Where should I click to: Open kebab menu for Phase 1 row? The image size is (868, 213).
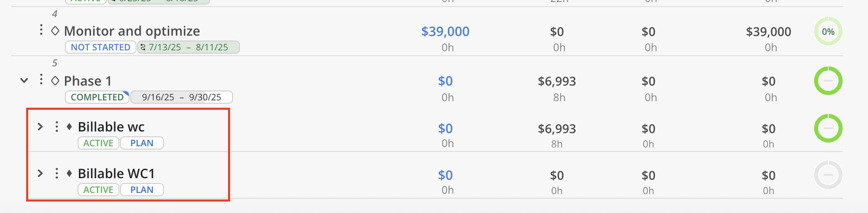41,79
